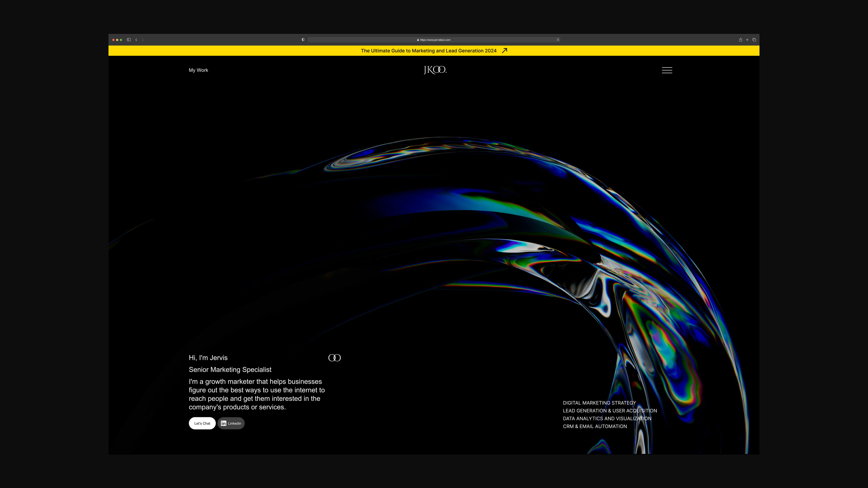
Task: Open the My Work menu item
Action: point(198,70)
